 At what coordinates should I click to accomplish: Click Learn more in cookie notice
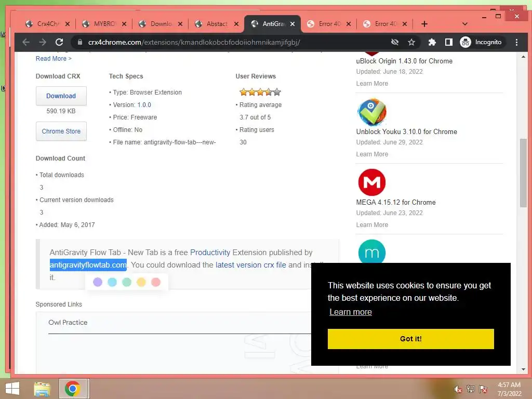351,312
